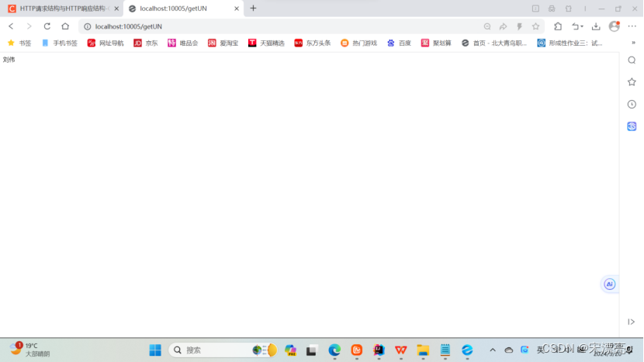The height and width of the screenshot is (362, 644).
Task: Close the localhost:10005/getUN tab
Action: (237, 9)
